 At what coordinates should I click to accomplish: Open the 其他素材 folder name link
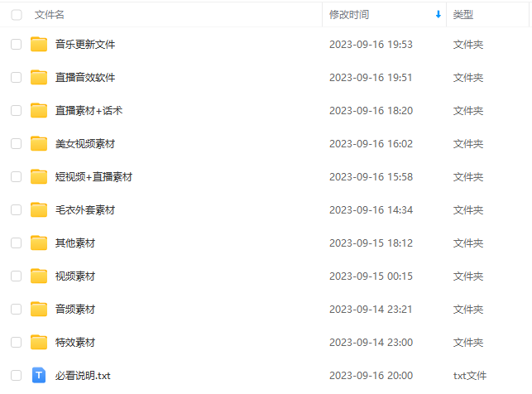[75, 243]
